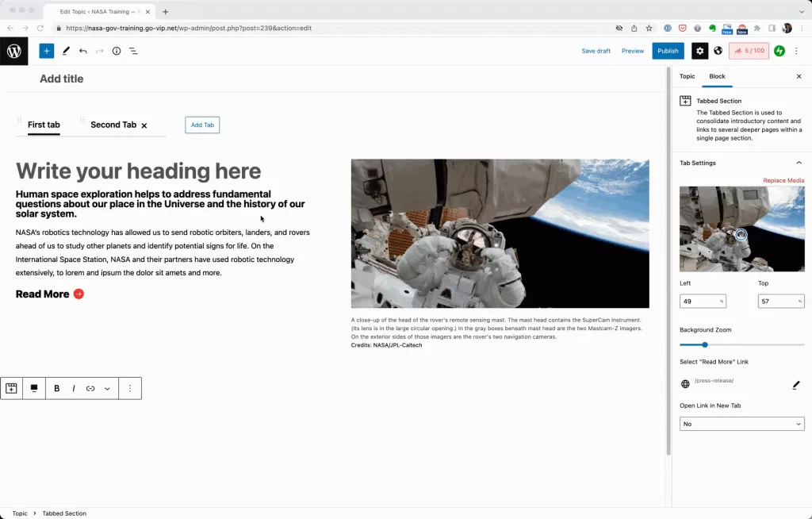Toggle italic formatting in block toolbar
812x519 pixels.
pyautogui.click(x=74, y=389)
